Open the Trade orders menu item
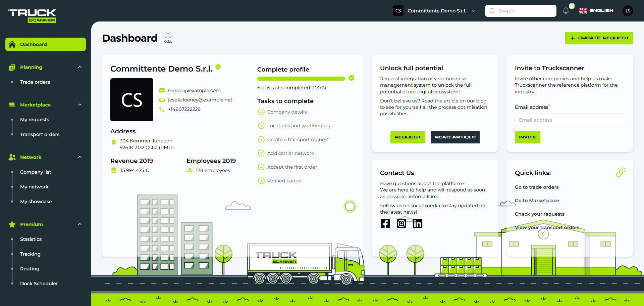 point(35,82)
